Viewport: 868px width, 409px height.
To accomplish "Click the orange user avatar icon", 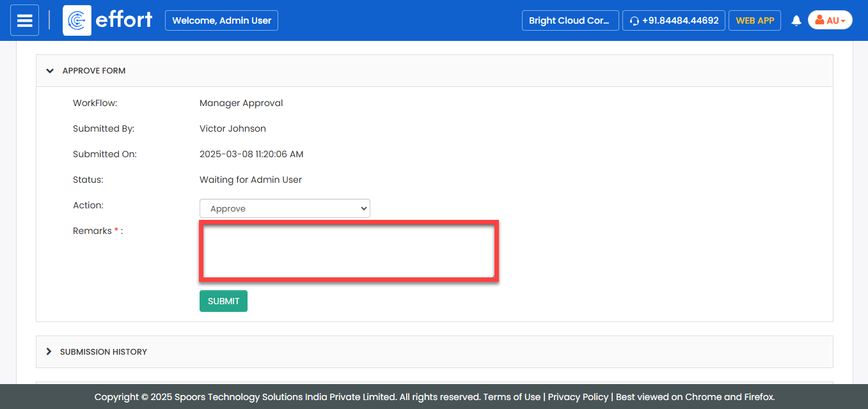I will click(819, 20).
